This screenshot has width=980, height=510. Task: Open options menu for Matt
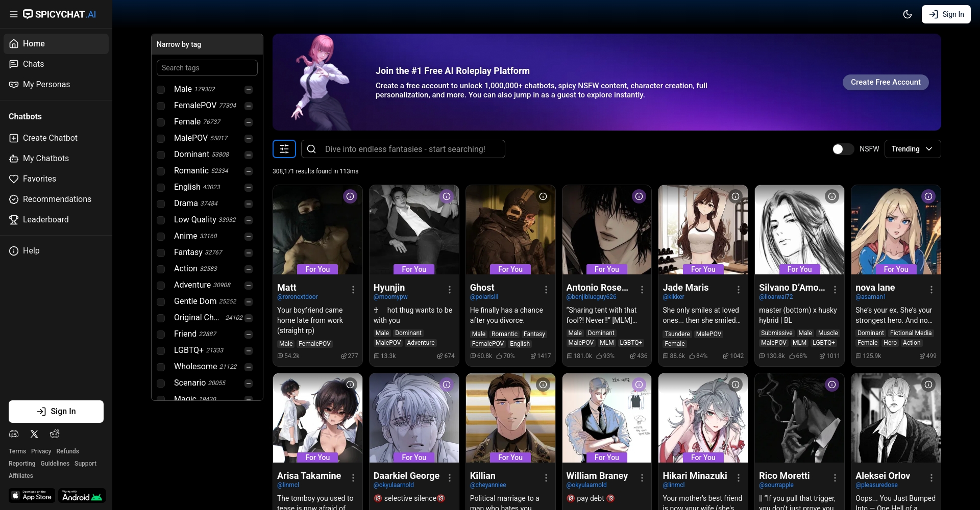pyautogui.click(x=353, y=290)
